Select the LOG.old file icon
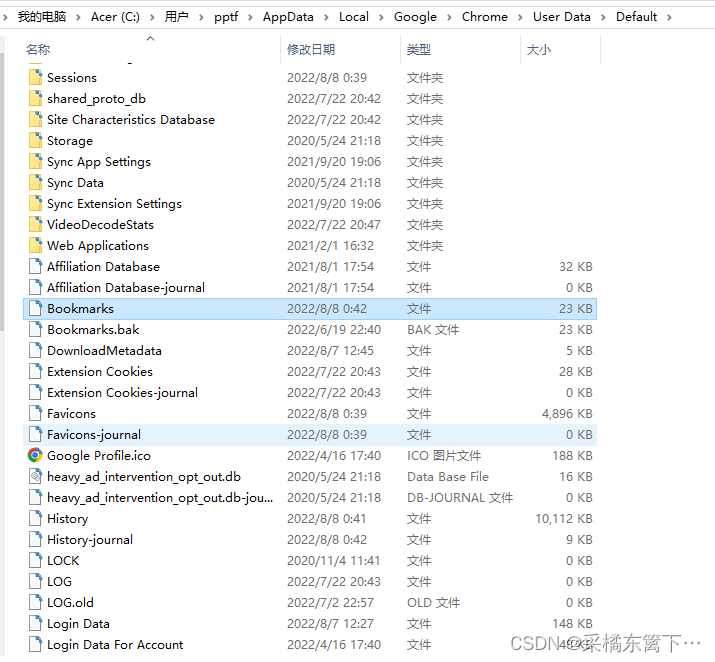Viewport: 715px width, 662px height. tap(35, 602)
